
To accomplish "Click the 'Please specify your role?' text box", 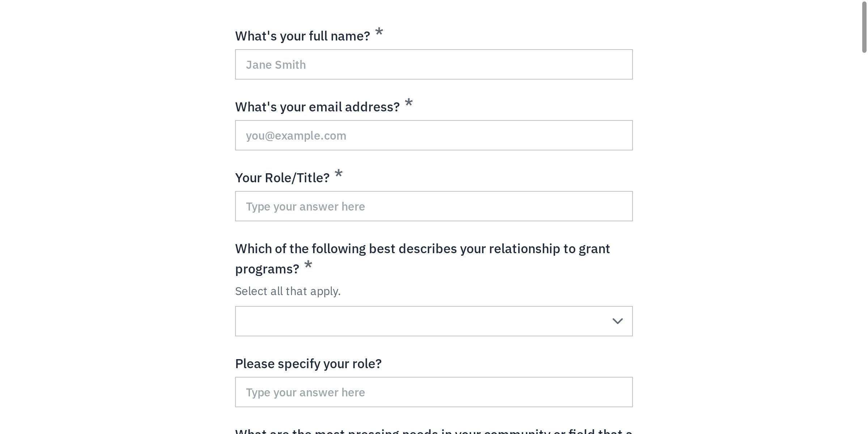I will pos(434,392).
